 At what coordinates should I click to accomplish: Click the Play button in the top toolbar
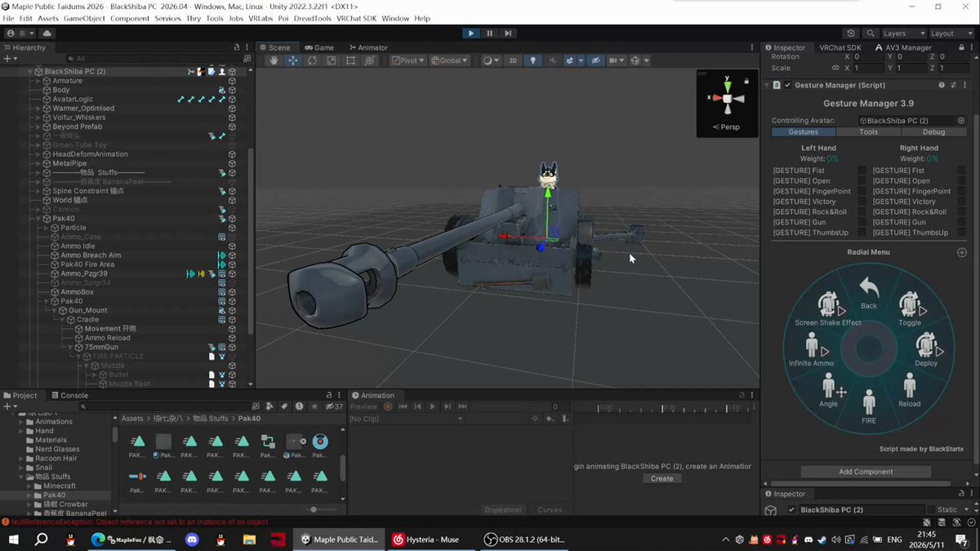pos(471,33)
